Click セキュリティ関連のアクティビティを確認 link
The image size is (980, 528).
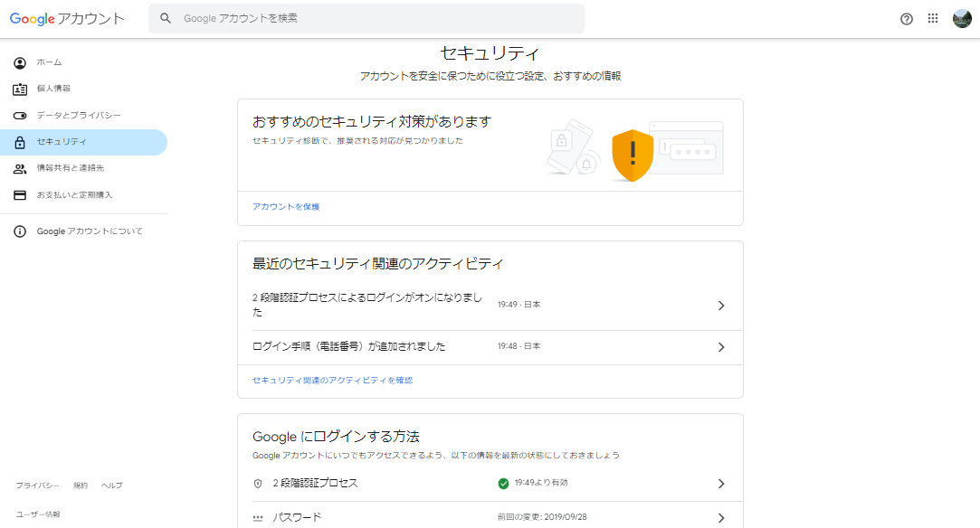[x=332, y=380]
